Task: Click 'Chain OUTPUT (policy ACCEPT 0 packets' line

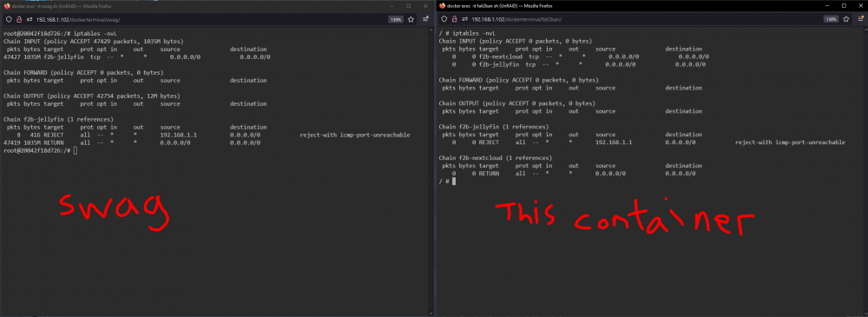Action: [x=517, y=103]
